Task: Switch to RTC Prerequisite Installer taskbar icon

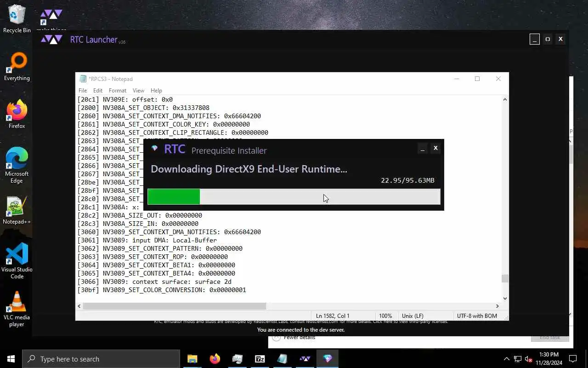Action: coord(327,359)
